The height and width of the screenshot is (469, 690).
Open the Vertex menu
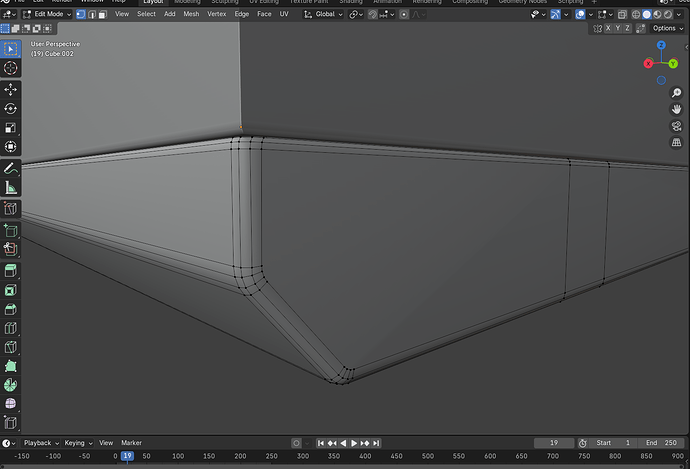point(217,14)
